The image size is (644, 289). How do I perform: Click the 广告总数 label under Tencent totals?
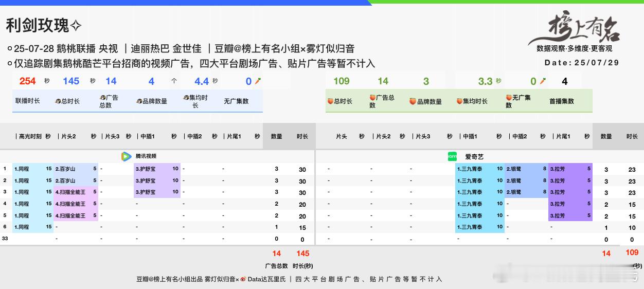[276, 266]
